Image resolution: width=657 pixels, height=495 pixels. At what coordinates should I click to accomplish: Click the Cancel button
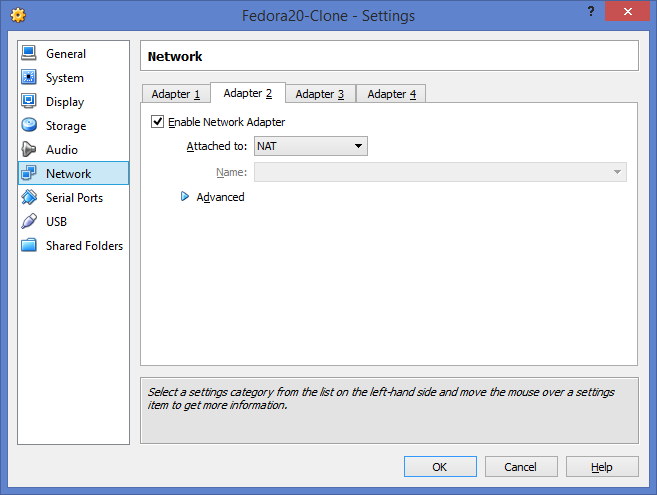[x=521, y=466]
